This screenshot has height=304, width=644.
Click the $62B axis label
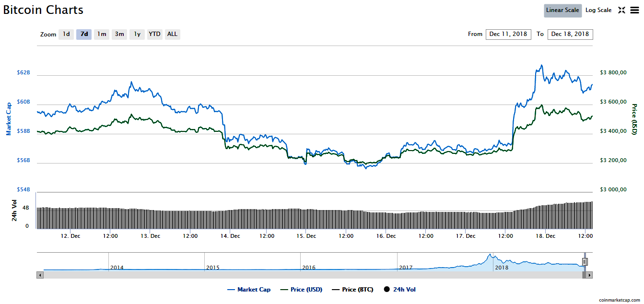pyautogui.click(x=24, y=73)
